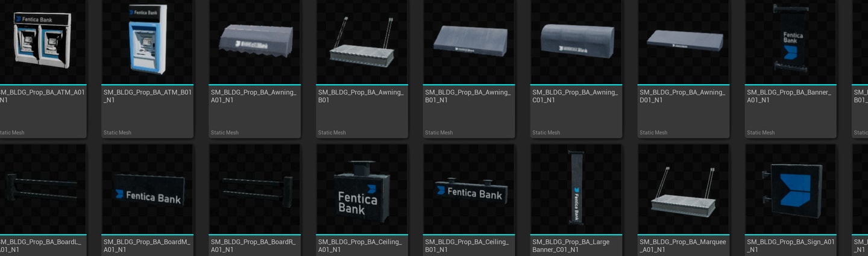Click the SM_BLDG_Prop_BA_Banner_A01_N1 asset name text

pyautogui.click(x=789, y=96)
